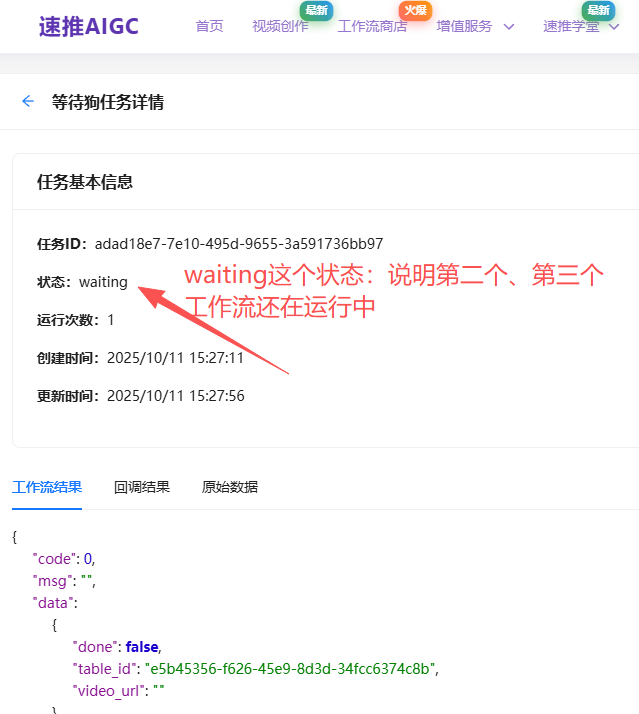Select the table_id value e5b45356-f626-45e9-8d3d-34fcc6374c8b
This screenshot has width=639, height=714.
pos(290,669)
